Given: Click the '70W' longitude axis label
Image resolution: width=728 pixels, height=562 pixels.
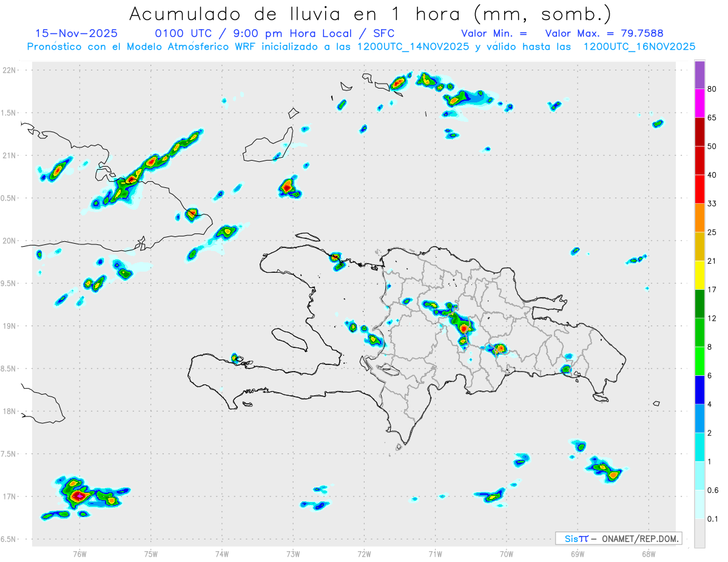Looking at the screenshot, I should 507,554.
